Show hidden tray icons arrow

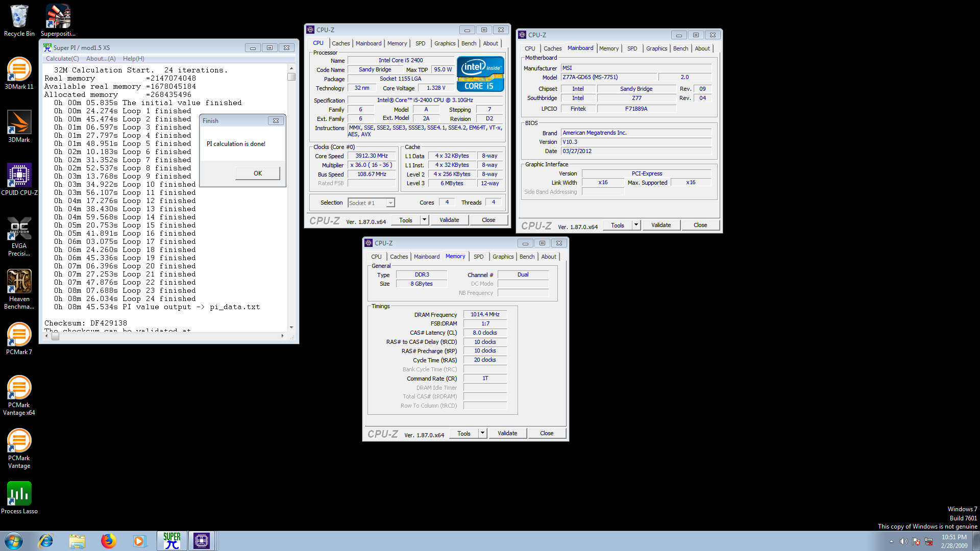coord(891,541)
